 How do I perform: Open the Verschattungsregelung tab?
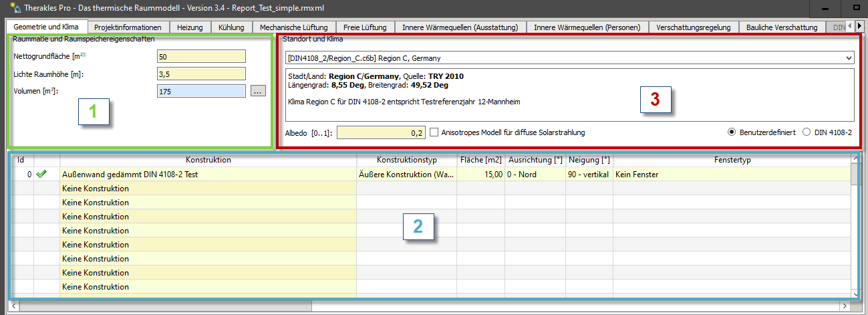pyautogui.click(x=694, y=27)
